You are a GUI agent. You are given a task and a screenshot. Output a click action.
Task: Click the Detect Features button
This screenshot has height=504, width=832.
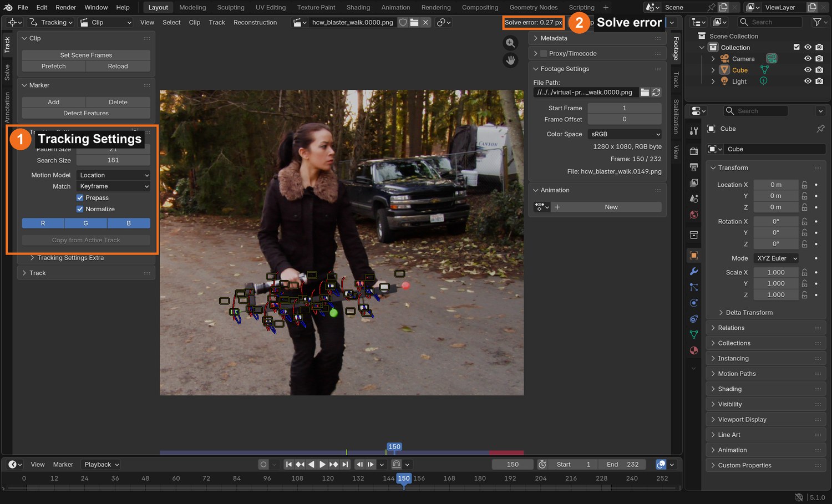[86, 113]
